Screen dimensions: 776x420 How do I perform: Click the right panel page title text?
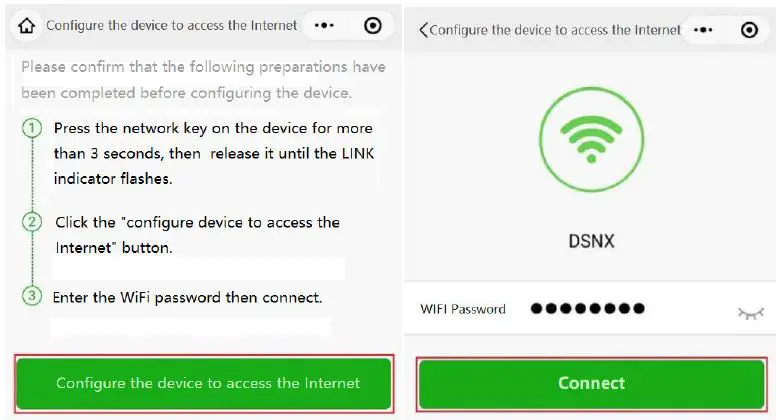click(555, 30)
